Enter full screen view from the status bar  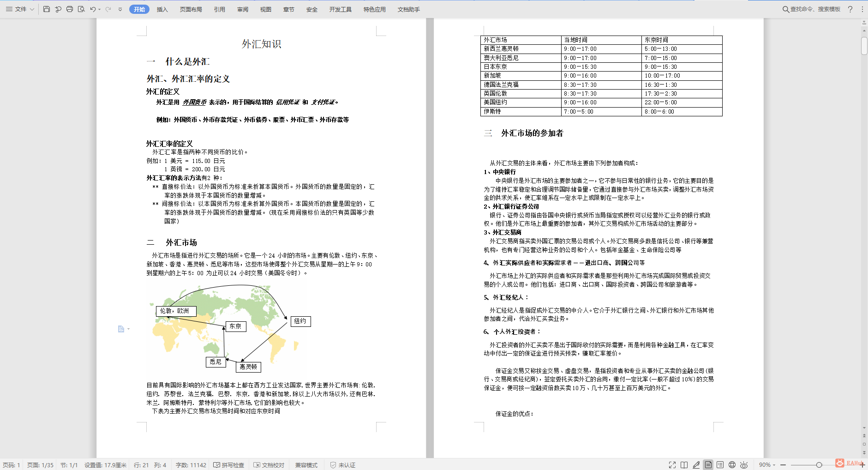(x=672, y=465)
